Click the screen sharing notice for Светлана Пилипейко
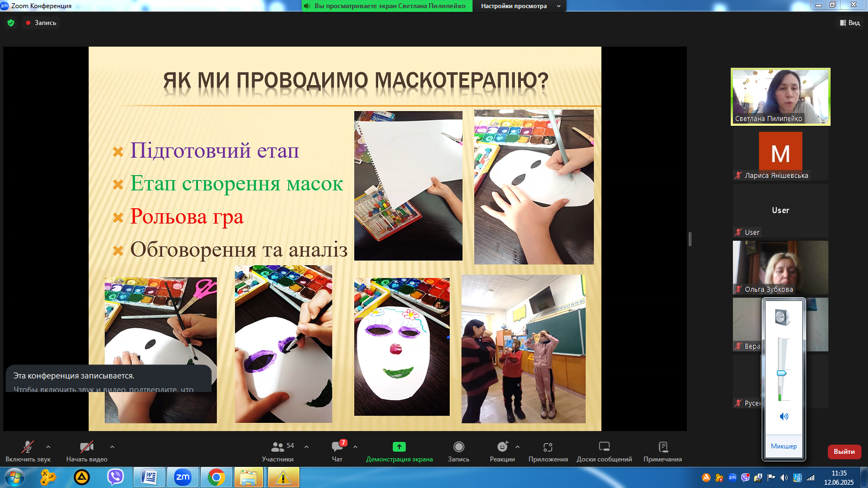The height and width of the screenshot is (488, 868). click(387, 6)
